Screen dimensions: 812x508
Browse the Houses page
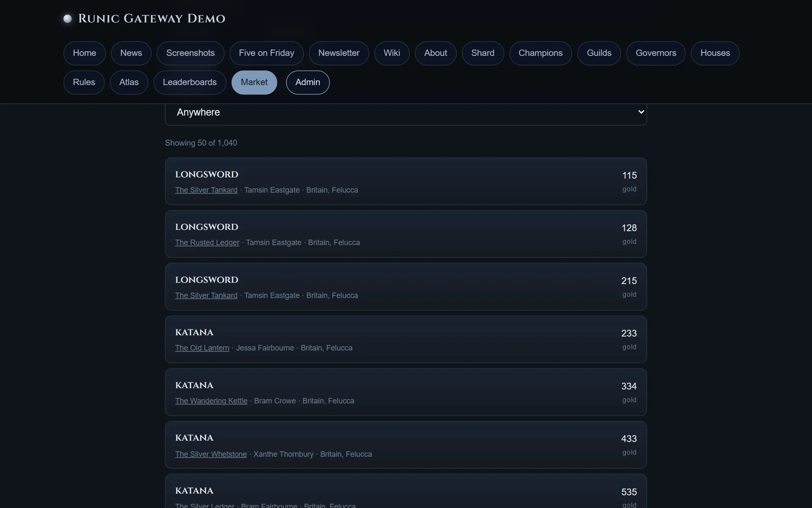pos(715,53)
